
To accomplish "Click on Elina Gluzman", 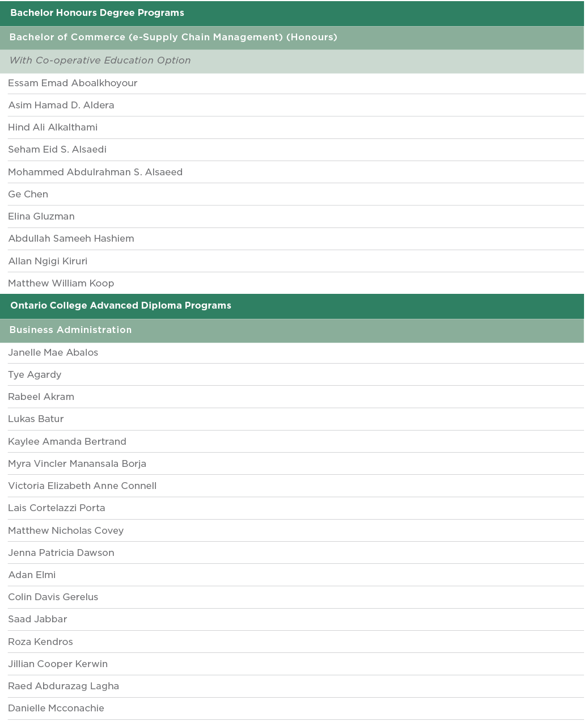I will point(41,217).
